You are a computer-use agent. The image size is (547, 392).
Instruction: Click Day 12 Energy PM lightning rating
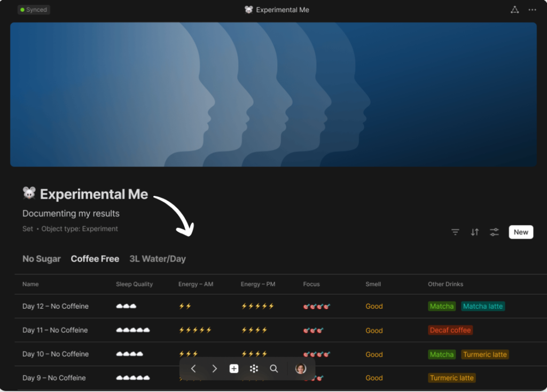pyautogui.click(x=257, y=306)
